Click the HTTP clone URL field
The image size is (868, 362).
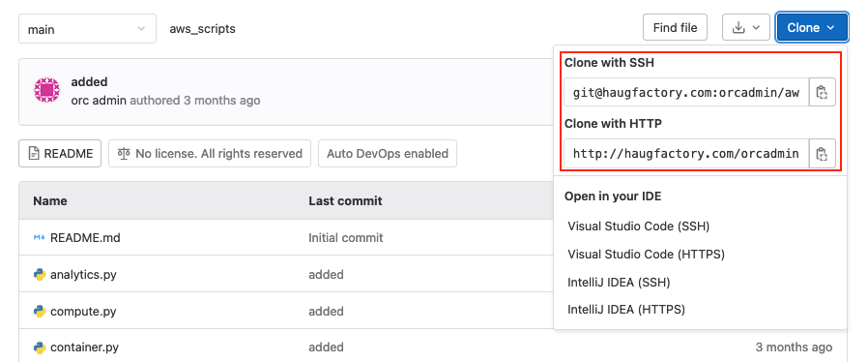686,154
